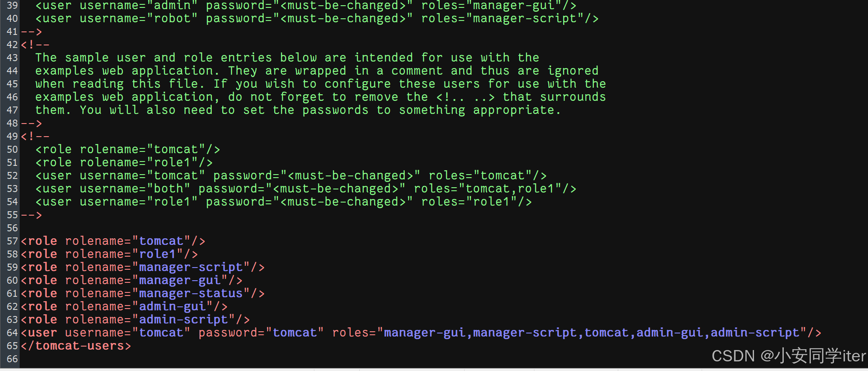Viewport: 868px width, 371px height.
Task: Click line number 57 in the gutter
Action: coord(12,241)
